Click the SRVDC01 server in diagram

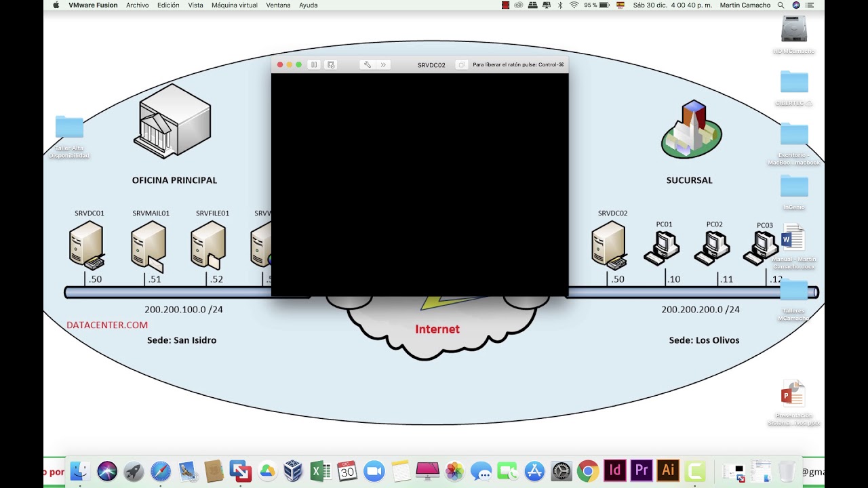tap(87, 245)
